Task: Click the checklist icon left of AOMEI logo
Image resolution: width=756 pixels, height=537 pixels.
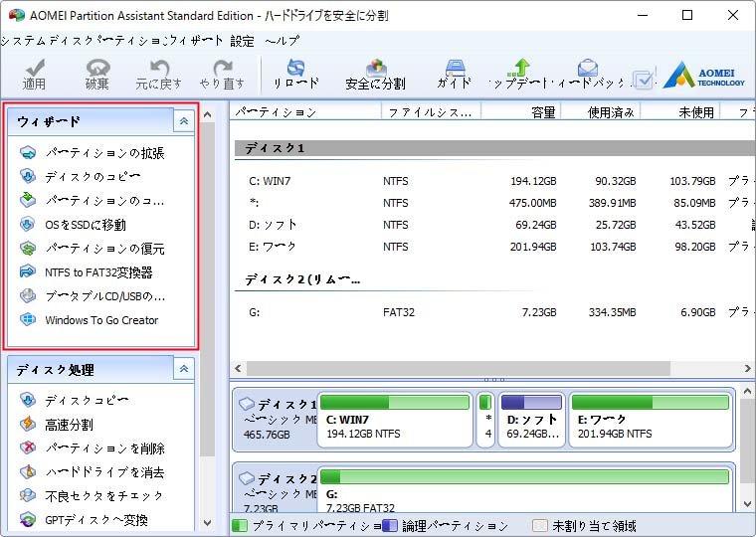Action: (x=645, y=79)
